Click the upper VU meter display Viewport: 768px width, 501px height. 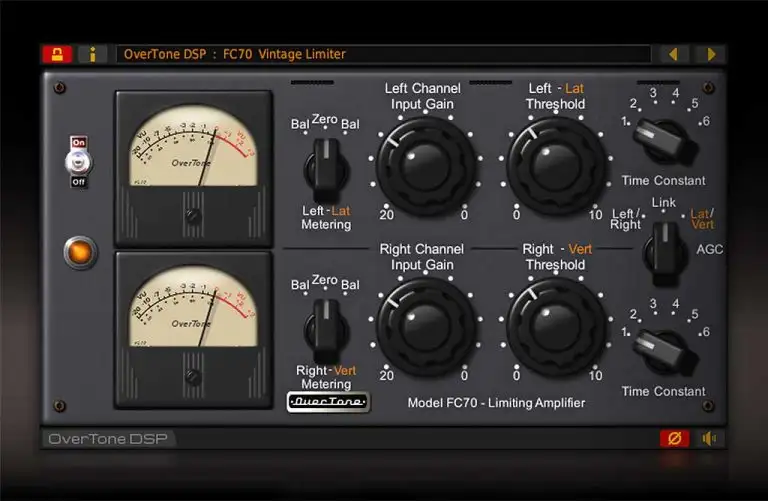coord(193,145)
